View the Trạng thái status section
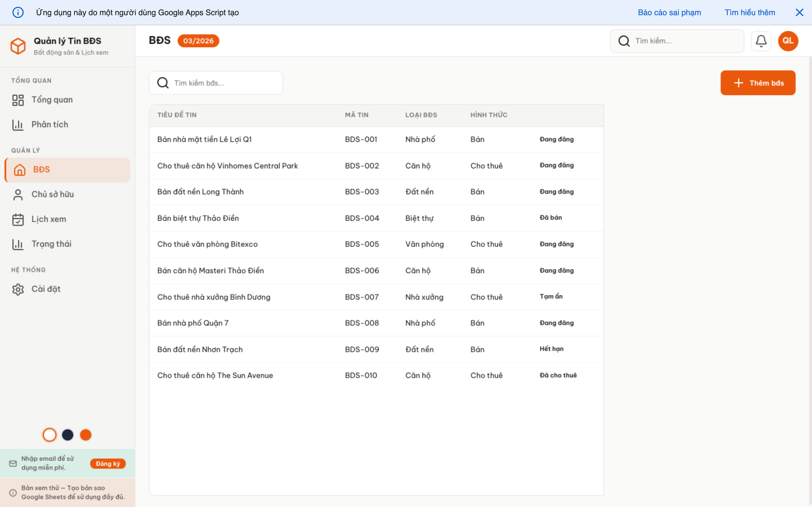This screenshot has width=812, height=507. [51, 244]
